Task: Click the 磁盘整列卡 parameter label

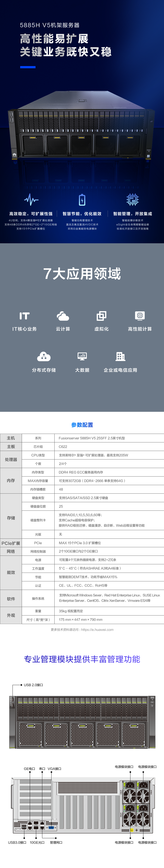Action: click(x=38, y=520)
